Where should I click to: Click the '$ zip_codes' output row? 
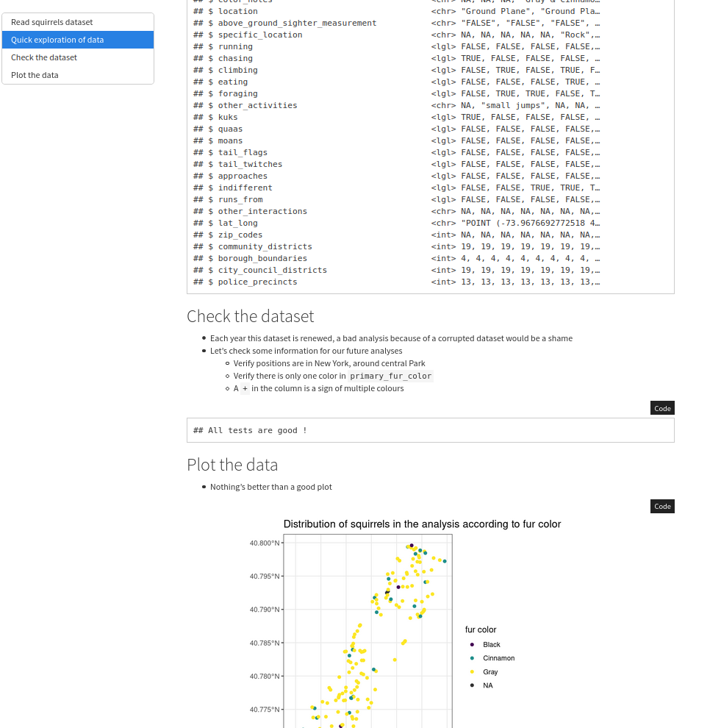pyautogui.click(x=397, y=235)
